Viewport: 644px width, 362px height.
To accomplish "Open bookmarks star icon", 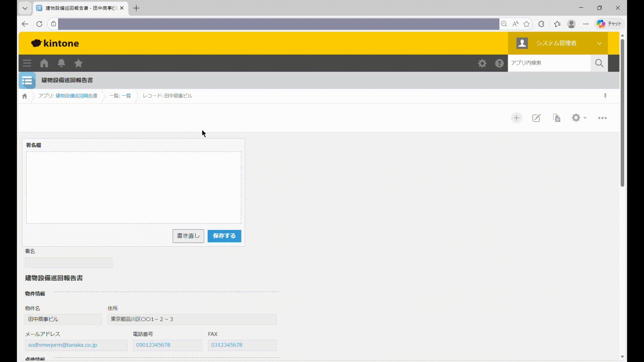I will click(78, 63).
